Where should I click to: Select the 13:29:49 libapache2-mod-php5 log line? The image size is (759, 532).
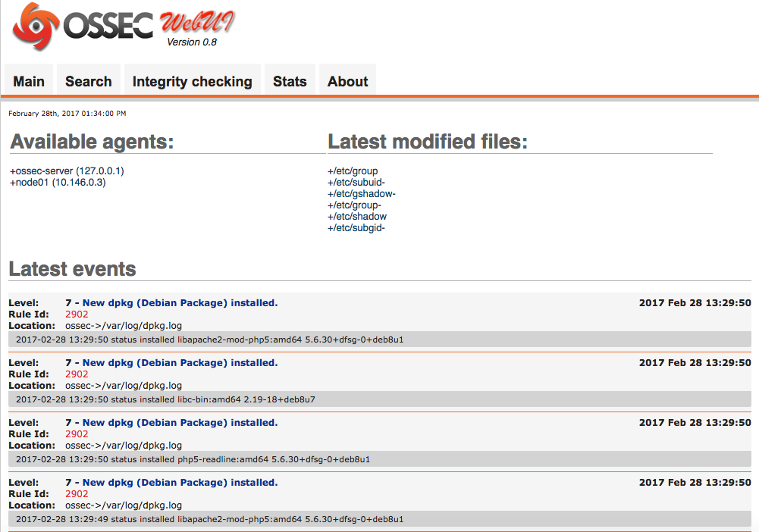379,519
